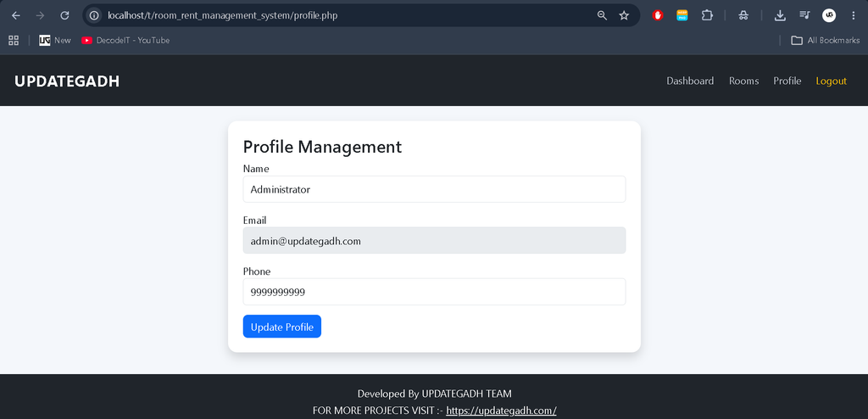Image resolution: width=868 pixels, height=419 pixels.
Task: Reload the profile page
Action: 64,15
